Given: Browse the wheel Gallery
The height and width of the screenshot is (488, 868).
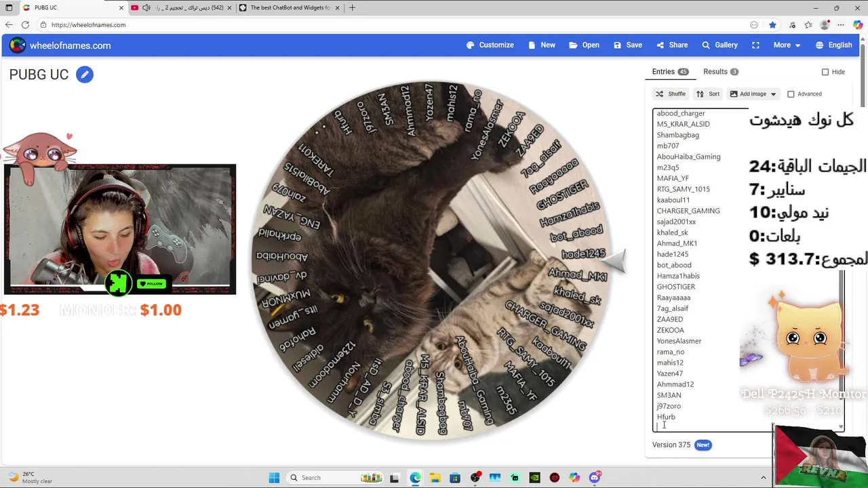Looking at the screenshot, I should [x=719, y=45].
